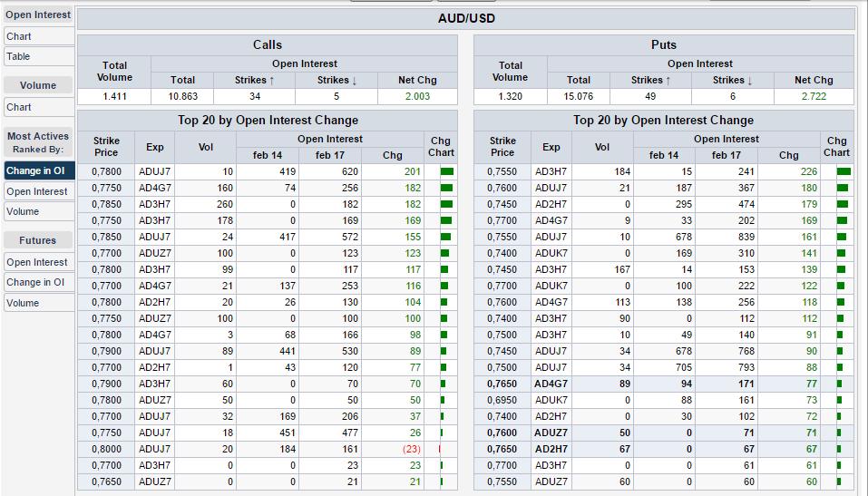Select Change in OI ranking

tap(36, 170)
